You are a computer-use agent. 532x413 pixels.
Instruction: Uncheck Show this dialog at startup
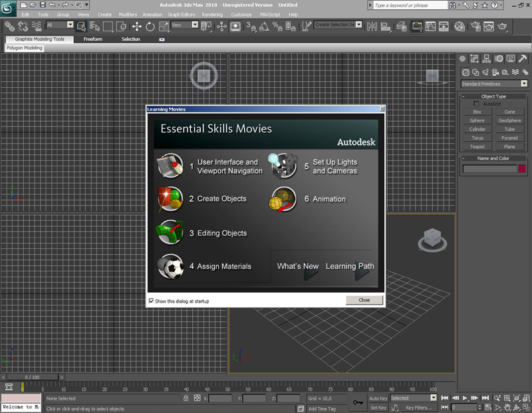[x=152, y=301]
